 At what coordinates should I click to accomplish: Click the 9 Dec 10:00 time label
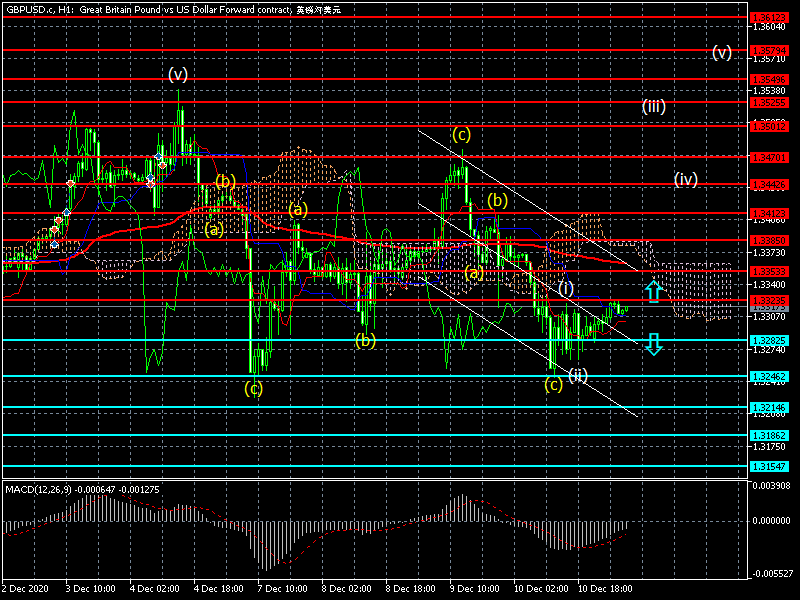point(475,589)
